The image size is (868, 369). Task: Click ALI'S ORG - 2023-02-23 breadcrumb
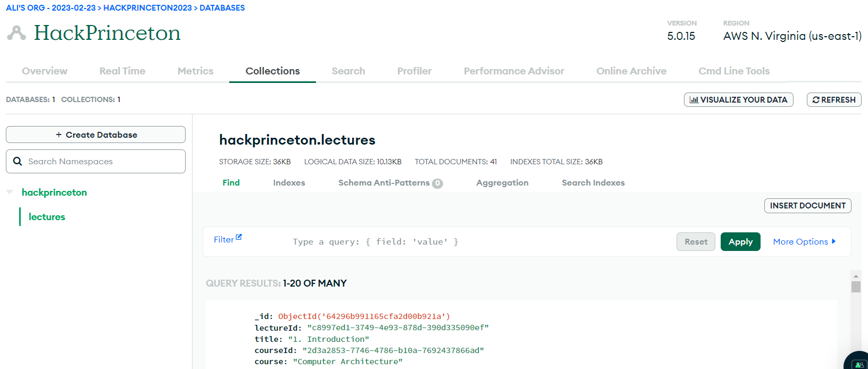tap(51, 8)
